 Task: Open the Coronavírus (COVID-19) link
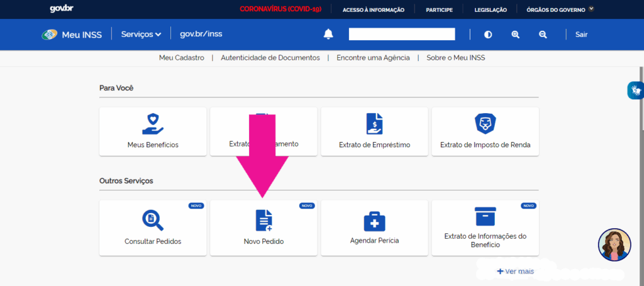tap(280, 9)
